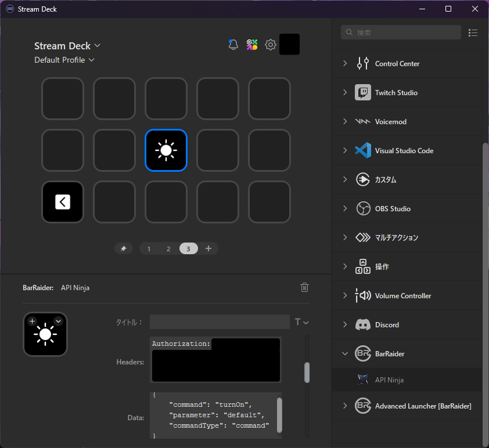489x448 pixels.
Task: Open the Marketplace colorful icon
Action: pyautogui.click(x=252, y=45)
